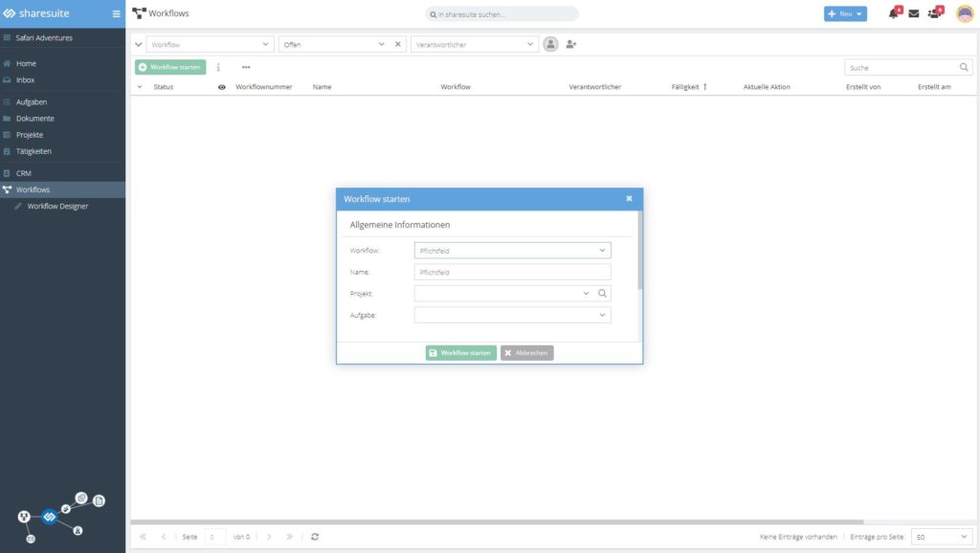The height and width of the screenshot is (553, 980).
Task: Click the notification bell icon
Action: pyautogui.click(x=893, y=13)
